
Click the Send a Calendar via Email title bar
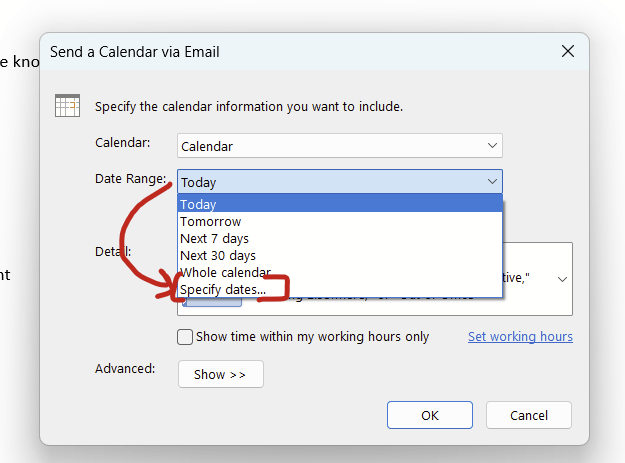click(299, 52)
